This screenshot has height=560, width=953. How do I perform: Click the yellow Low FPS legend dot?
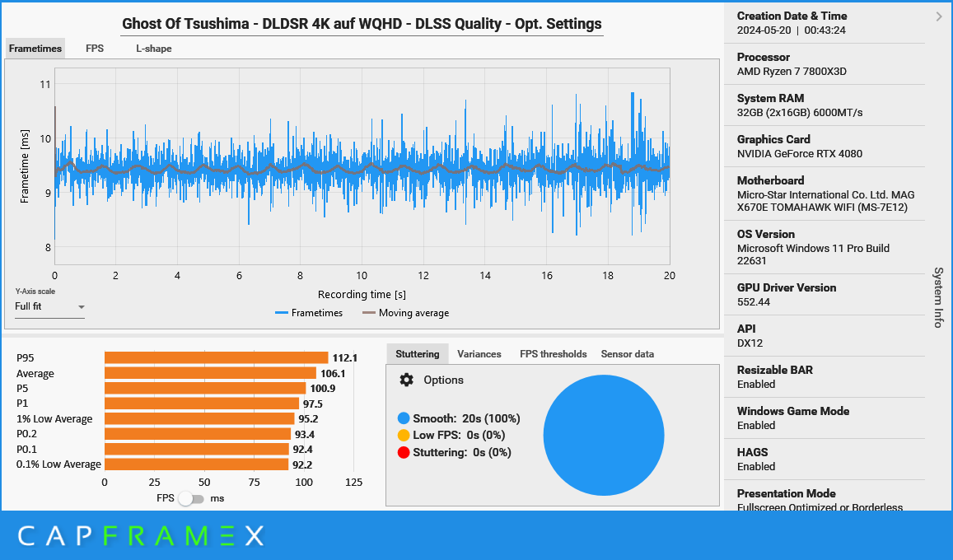(404, 436)
